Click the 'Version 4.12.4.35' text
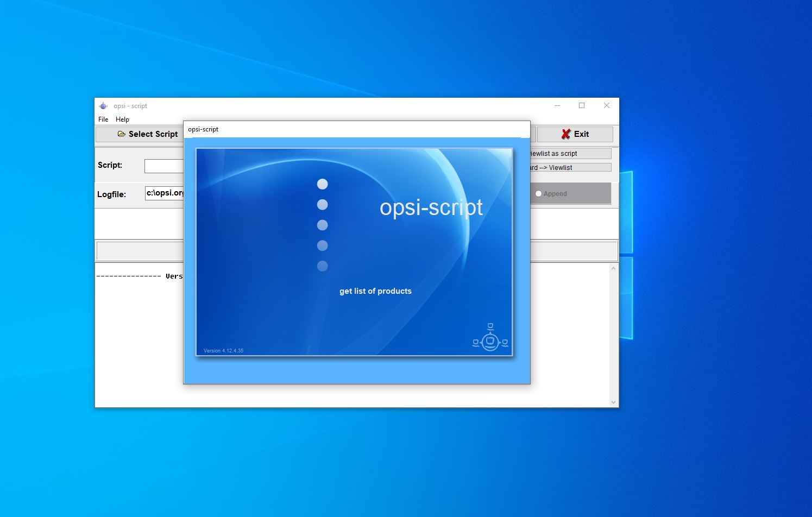The image size is (812, 517). [x=223, y=351]
